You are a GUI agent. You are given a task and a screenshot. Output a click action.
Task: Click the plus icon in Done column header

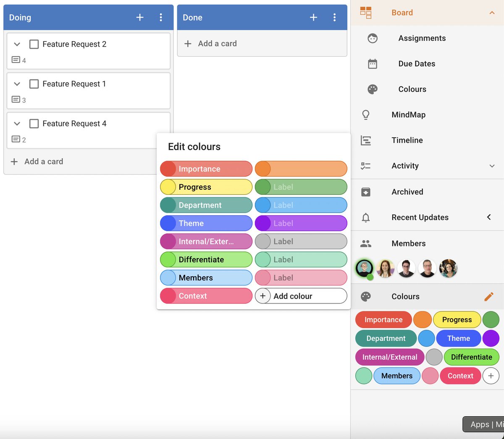[313, 17]
